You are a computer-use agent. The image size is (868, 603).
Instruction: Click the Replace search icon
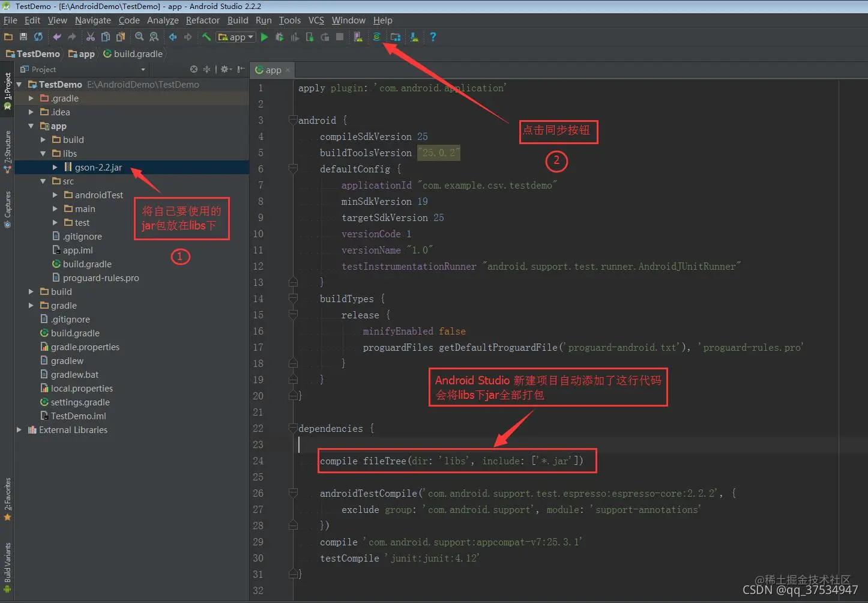tap(154, 37)
